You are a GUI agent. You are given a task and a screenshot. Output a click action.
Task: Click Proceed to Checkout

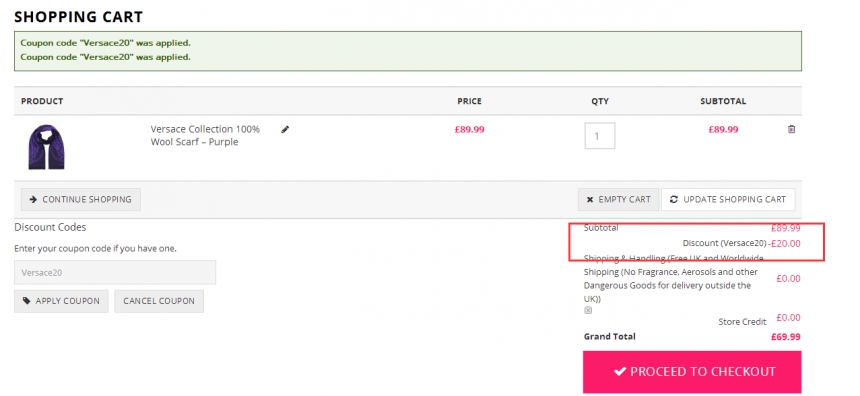[x=692, y=372]
